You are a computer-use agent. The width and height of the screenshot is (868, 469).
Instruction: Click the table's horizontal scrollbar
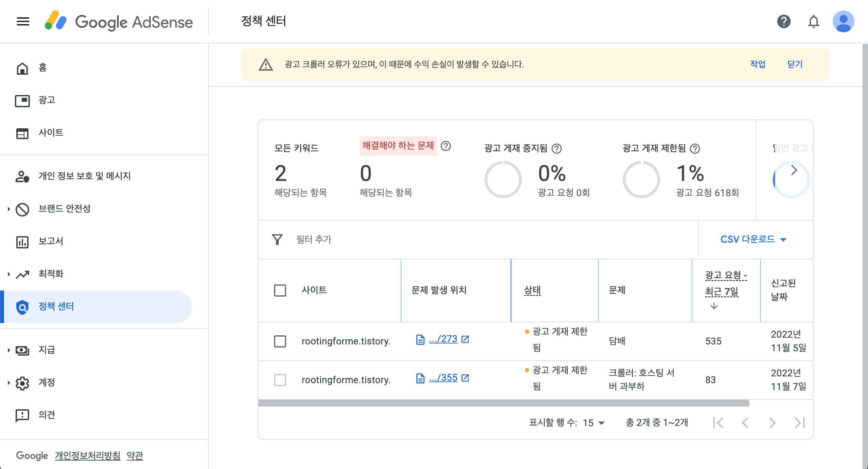[504, 403]
